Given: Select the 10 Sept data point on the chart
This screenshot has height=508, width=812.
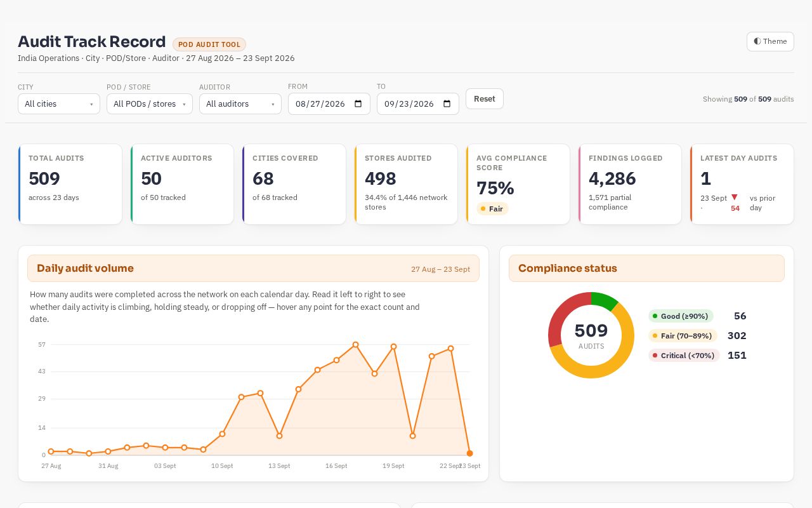Looking at the screenshot, I should pos(222,434).
